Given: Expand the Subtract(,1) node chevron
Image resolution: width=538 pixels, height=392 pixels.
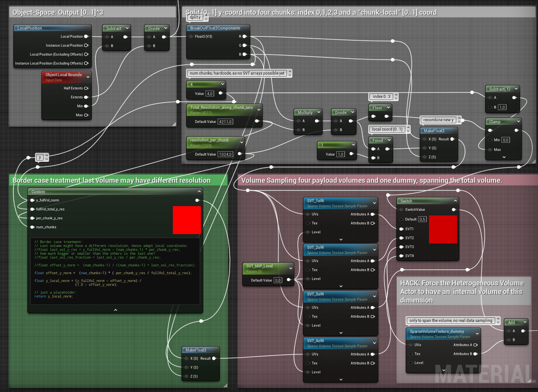Looking at the screenshot, I should point(516,89).
